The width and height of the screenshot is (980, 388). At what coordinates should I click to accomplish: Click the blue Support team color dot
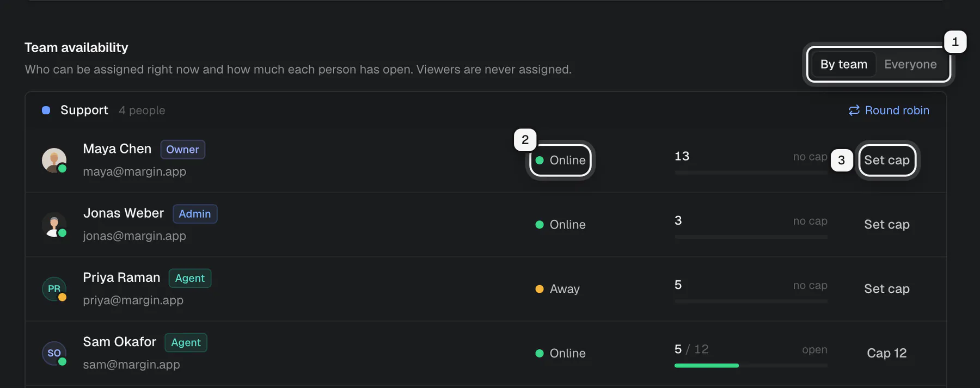click(46, 110)
